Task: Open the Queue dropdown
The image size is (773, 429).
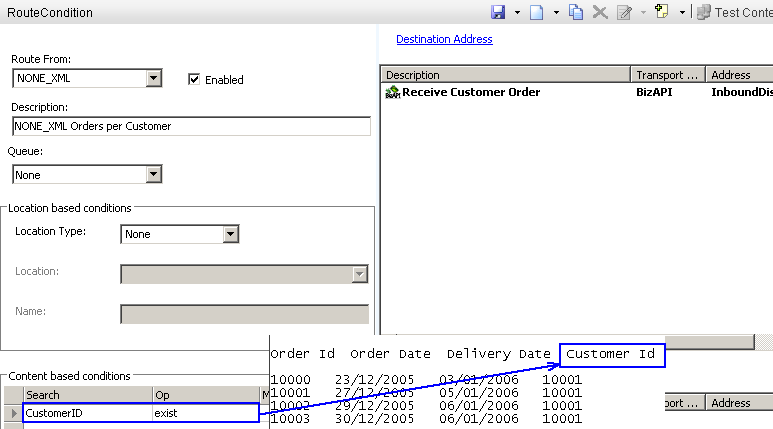Action: pos(154,174)
